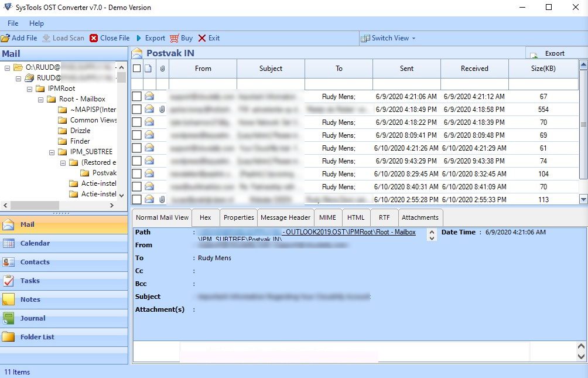Open the Mail navigation pane

[x=64, y=224]
